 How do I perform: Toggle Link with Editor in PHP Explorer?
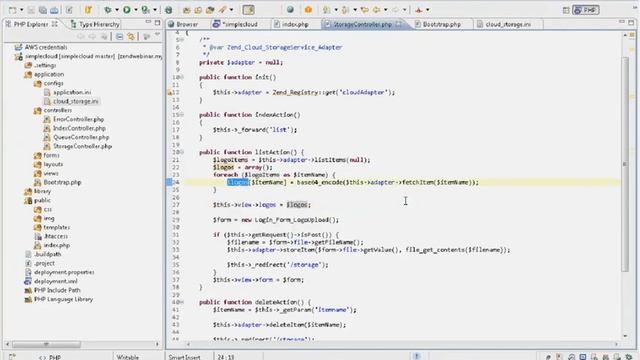(131, 37)
